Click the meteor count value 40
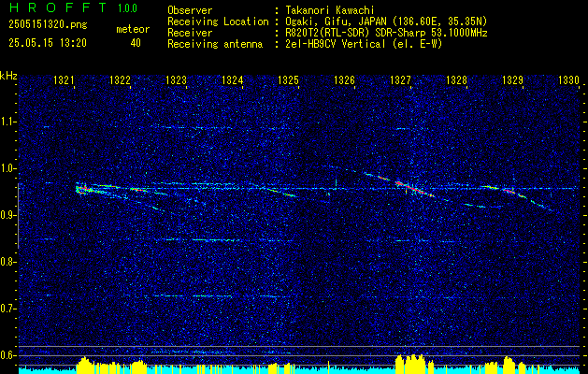The width and height of the screenshot is (588, 374). [136, 43]
